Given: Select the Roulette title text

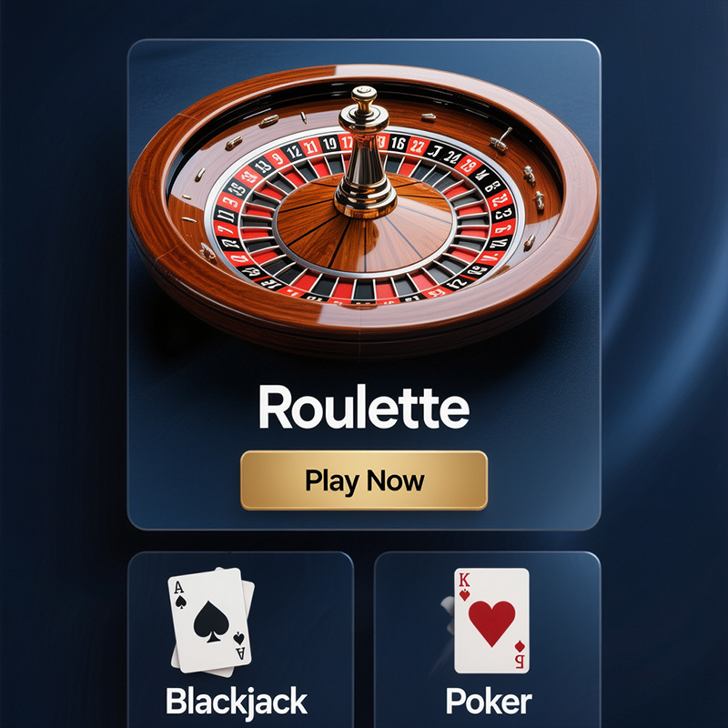Looking at the screenshot, I should [x=364, y=407].
